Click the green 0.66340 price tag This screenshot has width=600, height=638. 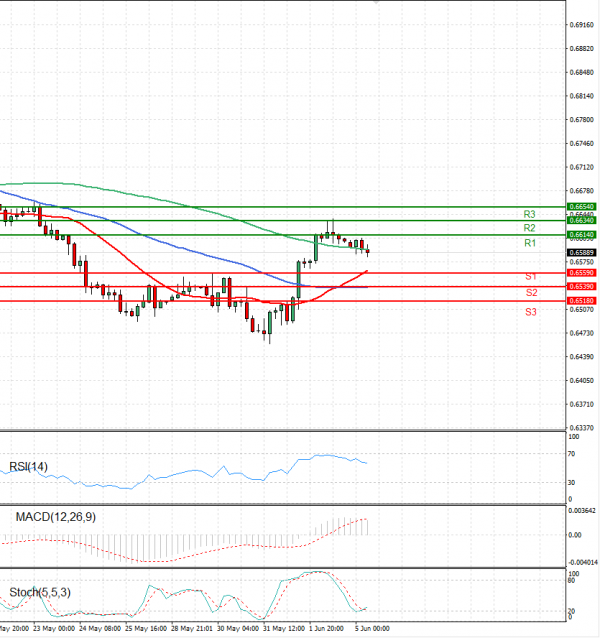(x=582, y=219)
